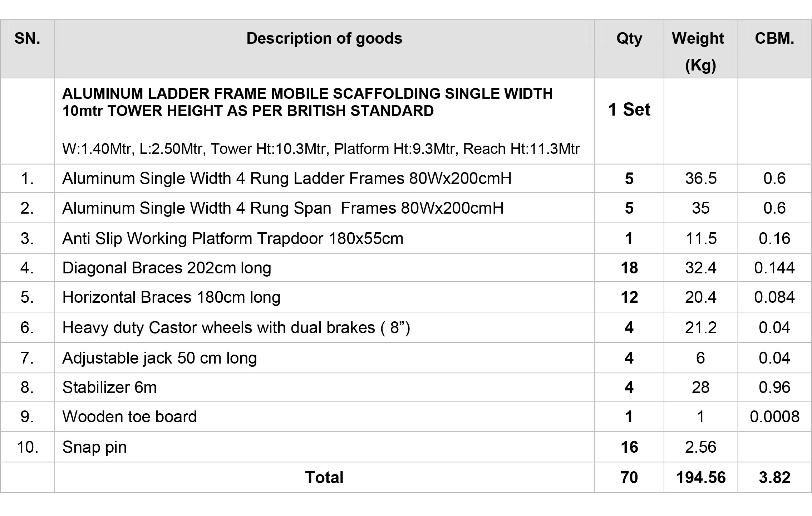Viewport: 812px width, 516px height.
Task: Click Diagonal Braces quantity 18
Action: point(629,268)
